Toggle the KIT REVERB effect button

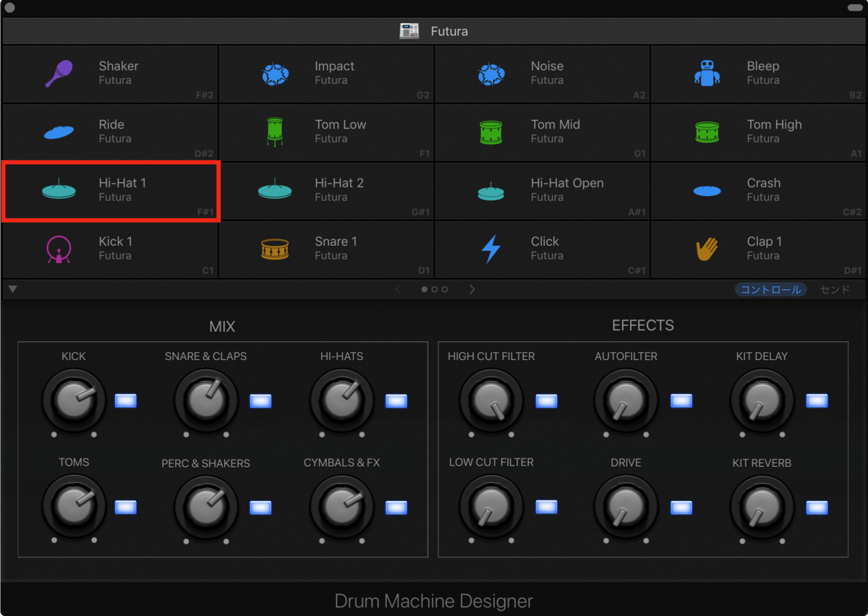tap(817, 507)
